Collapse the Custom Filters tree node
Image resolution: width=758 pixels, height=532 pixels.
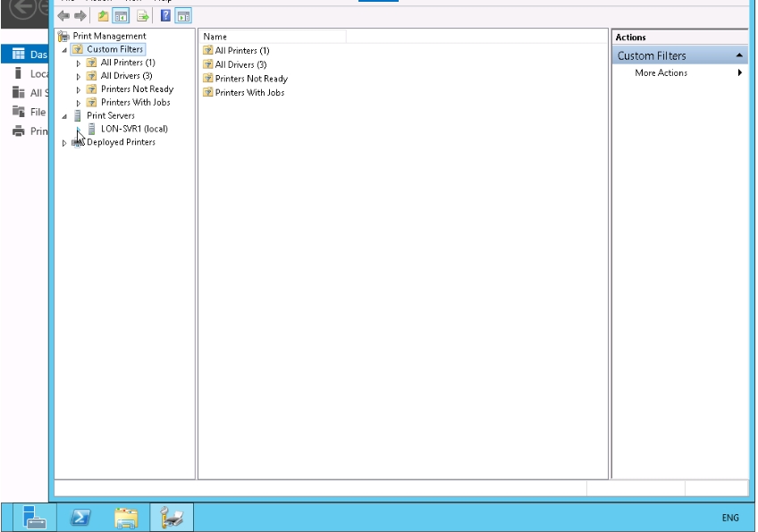pyautogui.click(x=64, y=50)
